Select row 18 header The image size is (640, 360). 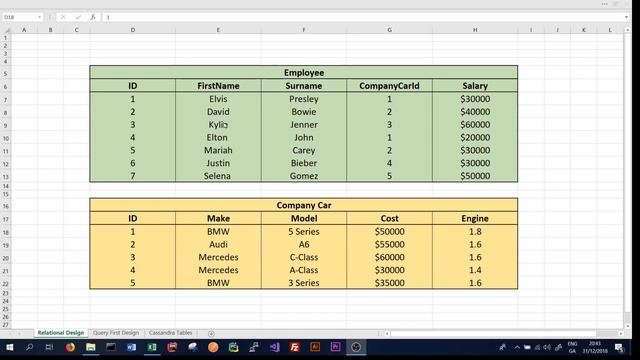tap(6, 233)
